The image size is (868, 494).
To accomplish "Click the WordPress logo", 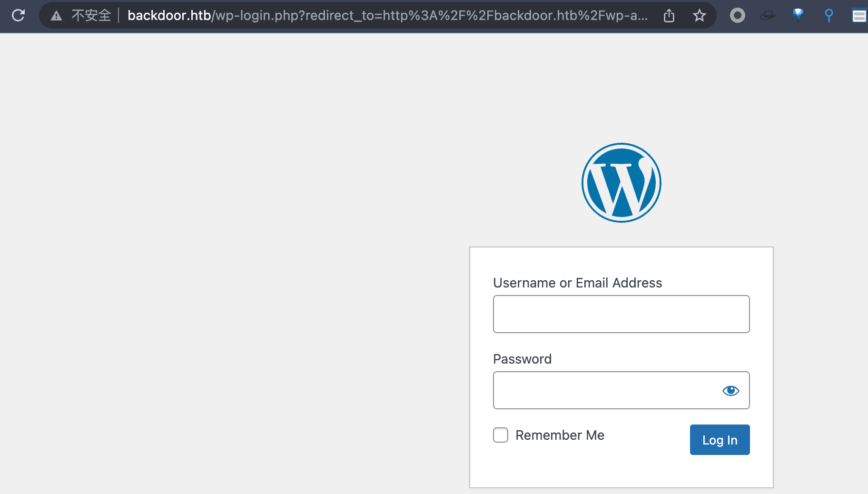I will click(621, 183).
